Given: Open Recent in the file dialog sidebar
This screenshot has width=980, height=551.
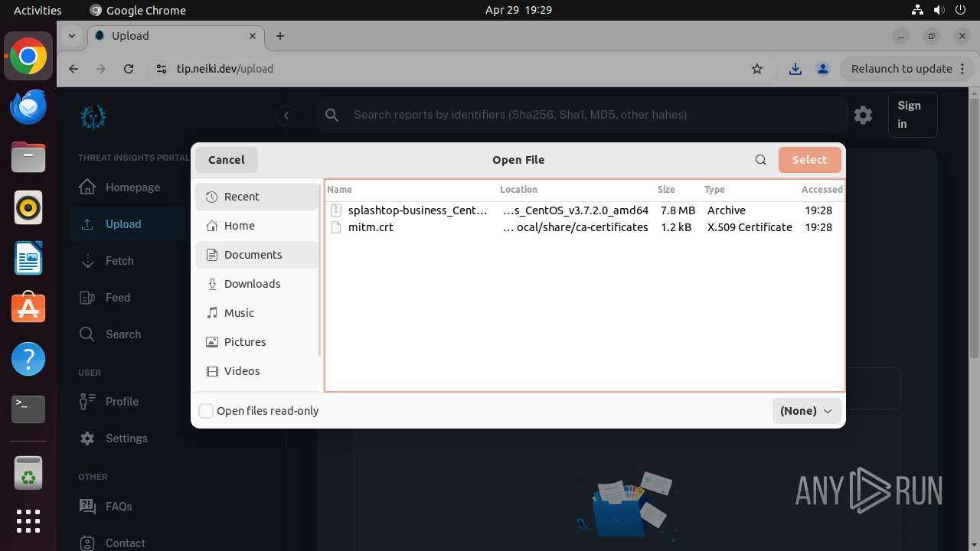Looking at the screenshot, I should [x=256, y=197].
